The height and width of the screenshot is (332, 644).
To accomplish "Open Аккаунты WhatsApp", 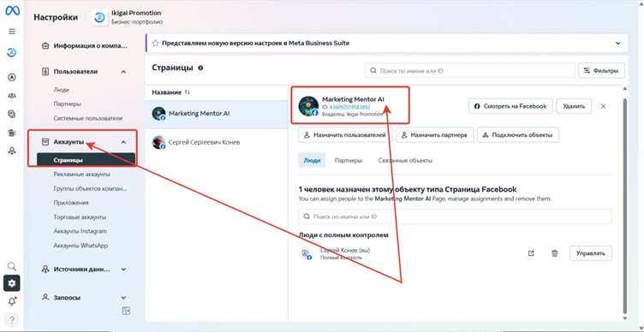I will click(x=80, y=246).
